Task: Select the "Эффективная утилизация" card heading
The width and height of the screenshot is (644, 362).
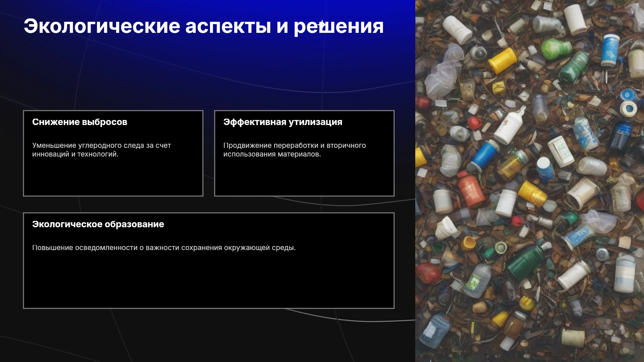Action: click(283, 122)
